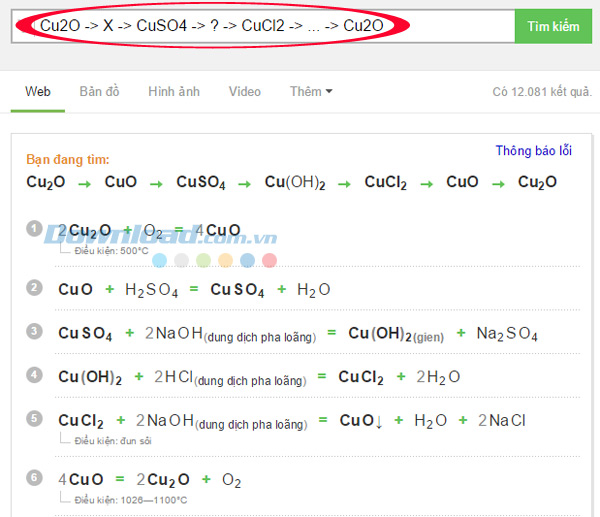Select step 5 number badge
Viewport: 600px width, 517px height.
tap(34, 418)
